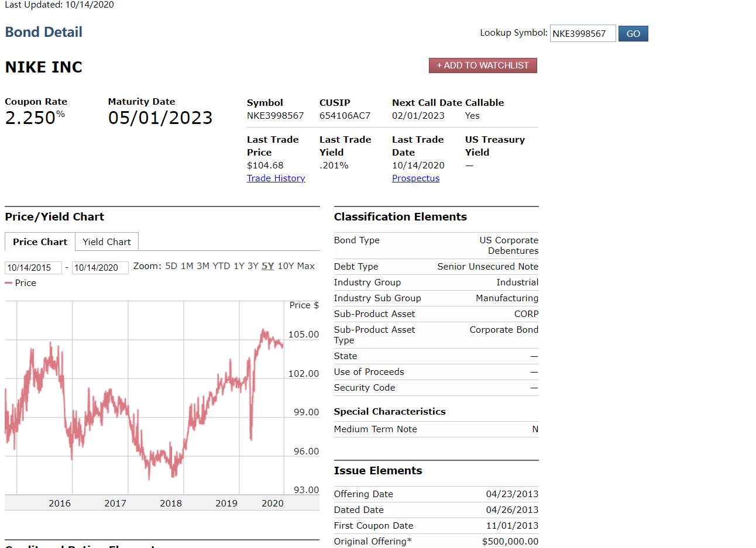This screenshot has width=756, height=548.
Task: Click the next call date 02/01/2023
Action: (418, 116)
